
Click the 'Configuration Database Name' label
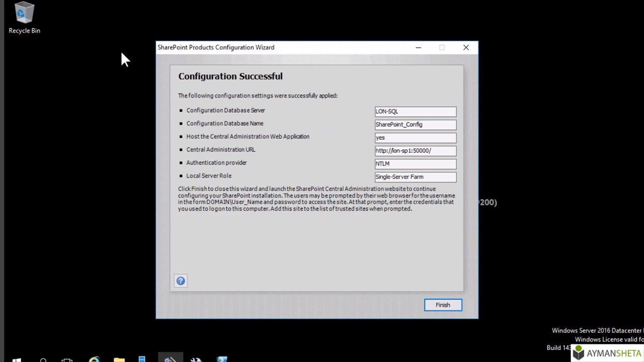[225, 123]
